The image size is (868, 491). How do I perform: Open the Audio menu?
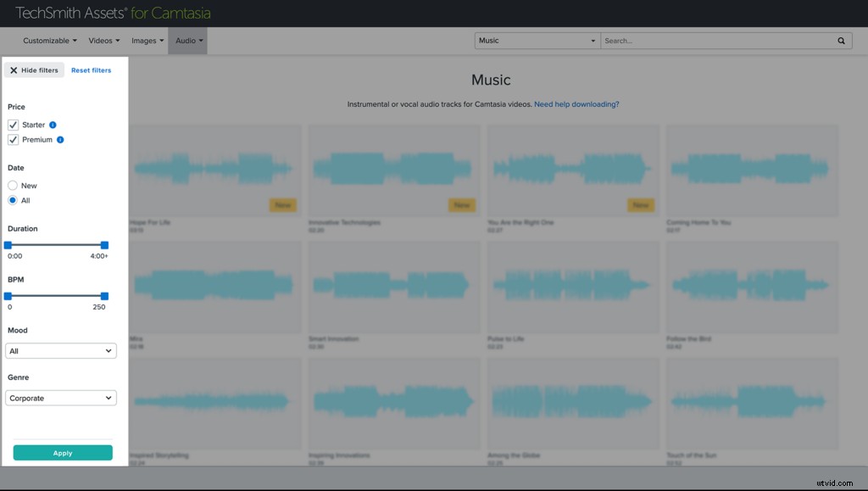tap(187, 40)
